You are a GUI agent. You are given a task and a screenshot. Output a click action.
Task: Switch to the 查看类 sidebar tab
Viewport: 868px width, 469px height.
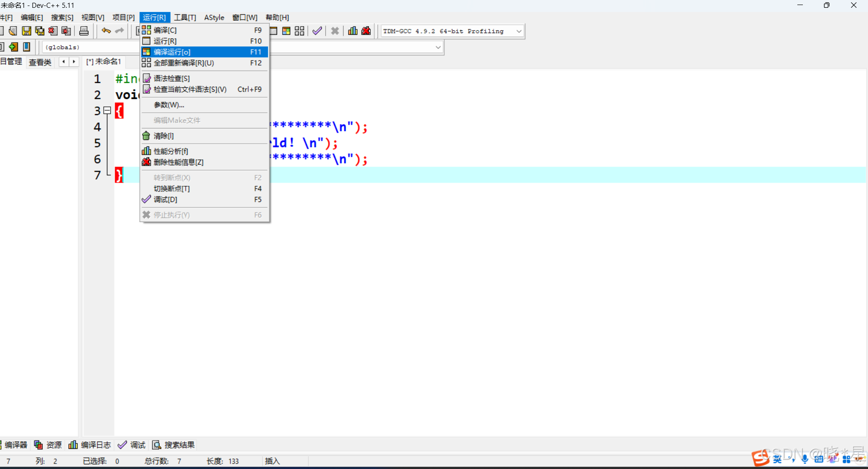click(40, 62)
